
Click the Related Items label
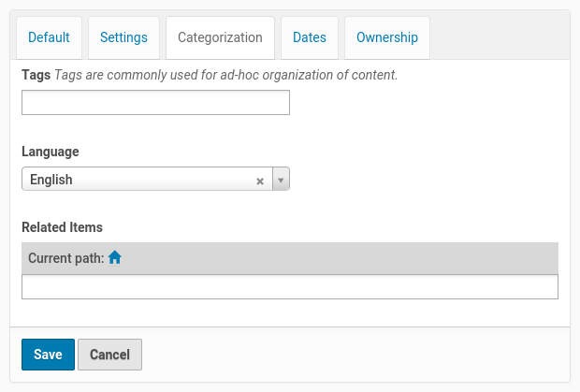[x=62, y=227]
